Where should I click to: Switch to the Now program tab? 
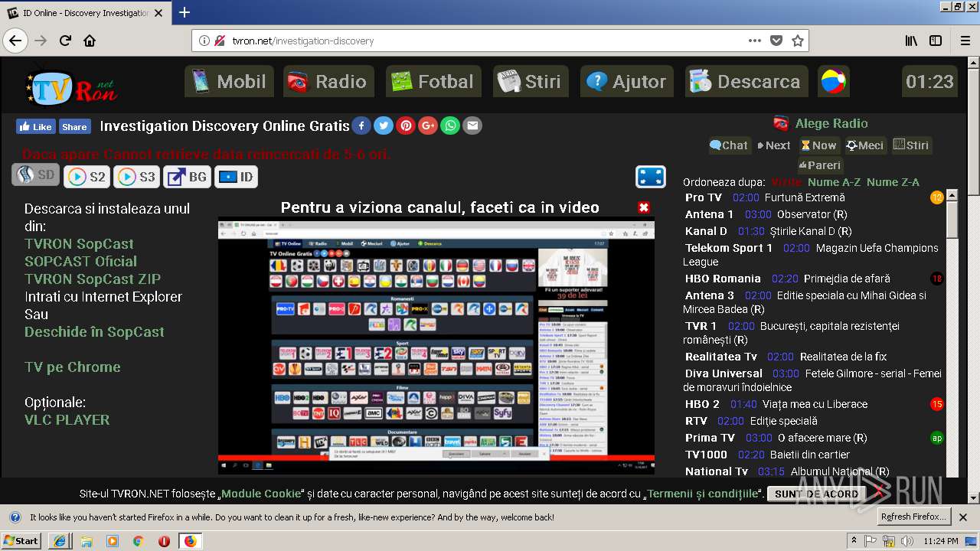[818, 145]
